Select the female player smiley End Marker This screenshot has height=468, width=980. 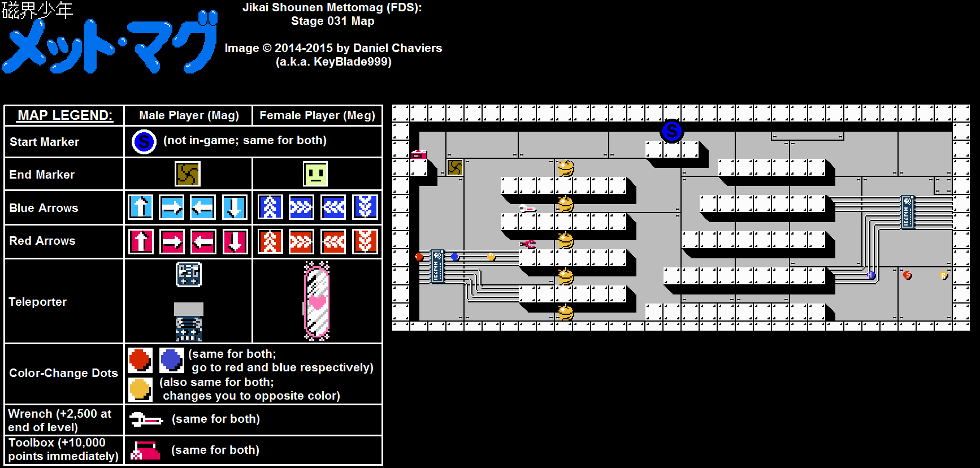tap(315, 174)
